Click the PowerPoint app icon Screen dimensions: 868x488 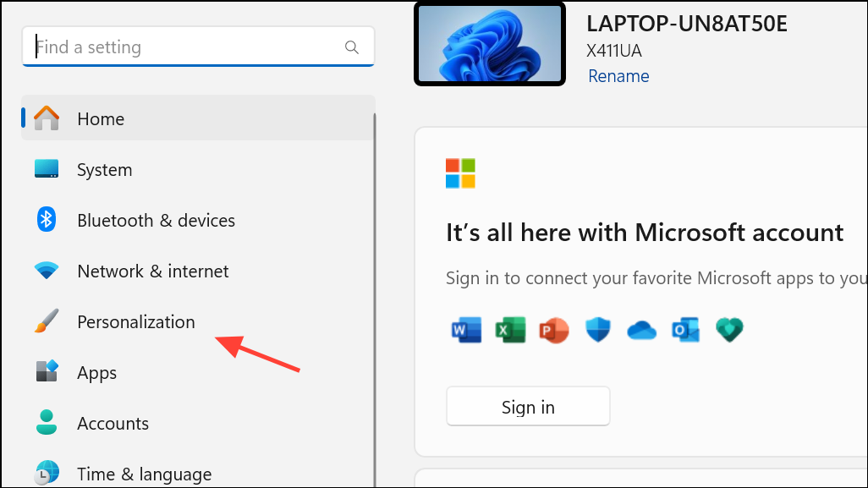point(553,331)
